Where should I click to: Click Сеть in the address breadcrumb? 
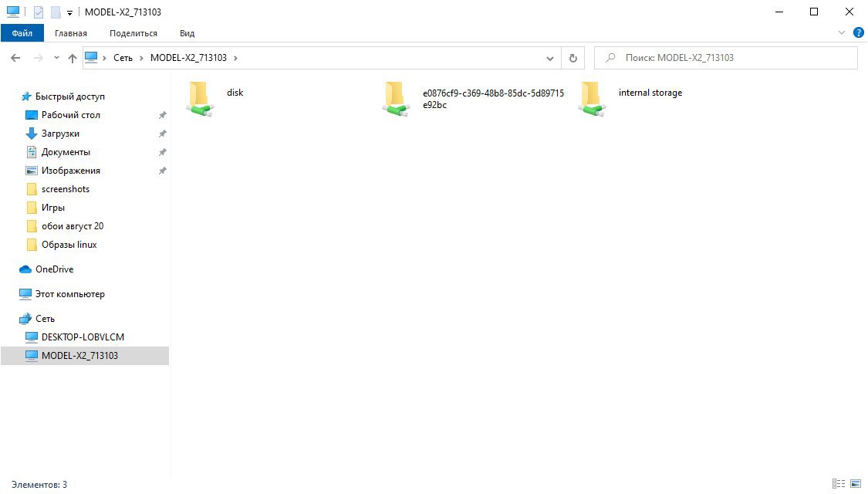click(123, 58)
